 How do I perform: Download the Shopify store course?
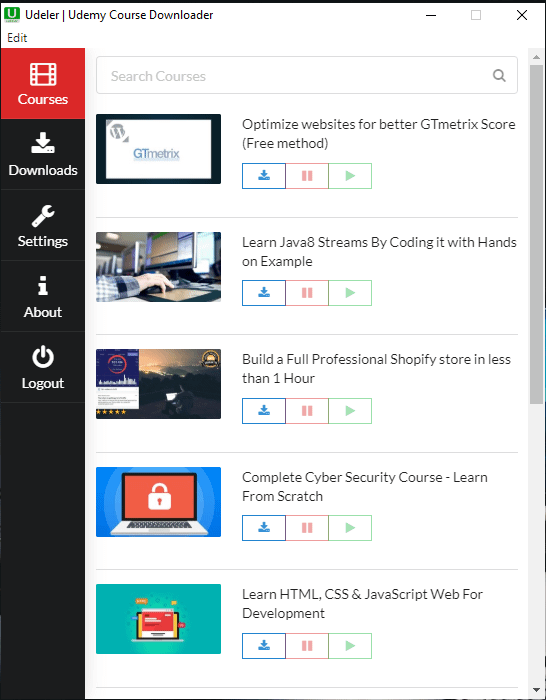[x=264, y=411]
